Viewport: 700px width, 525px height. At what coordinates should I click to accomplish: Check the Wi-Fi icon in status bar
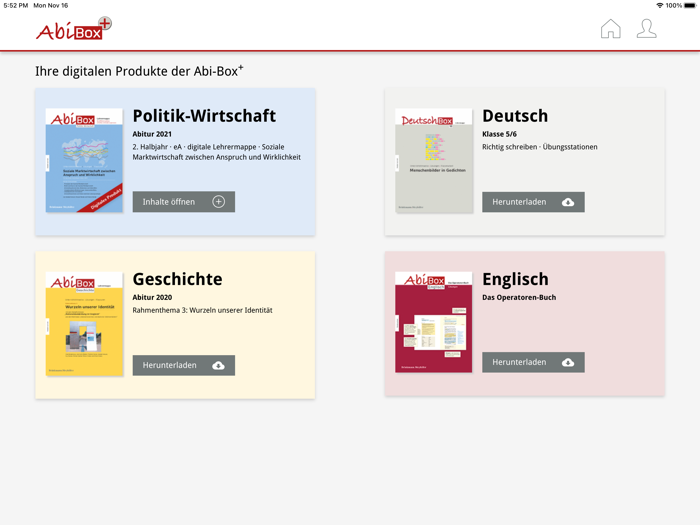pyautogui.click(x=659, y=5)
